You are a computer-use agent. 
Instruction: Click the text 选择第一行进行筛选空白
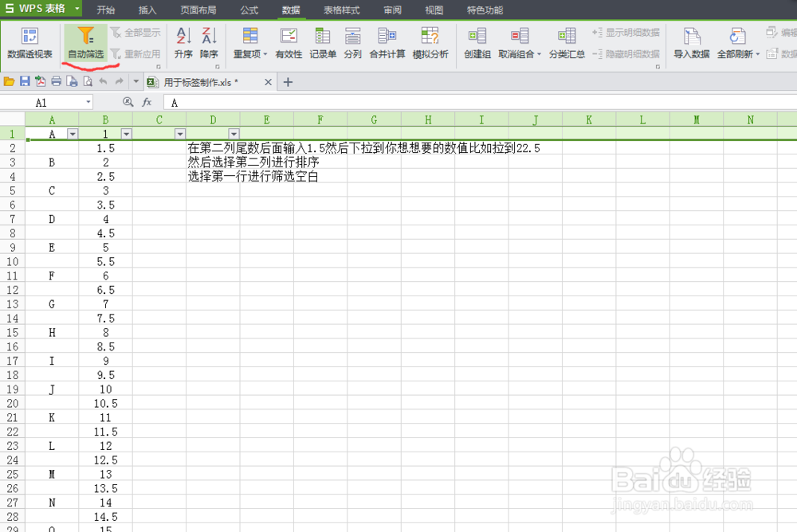(253, 176)
